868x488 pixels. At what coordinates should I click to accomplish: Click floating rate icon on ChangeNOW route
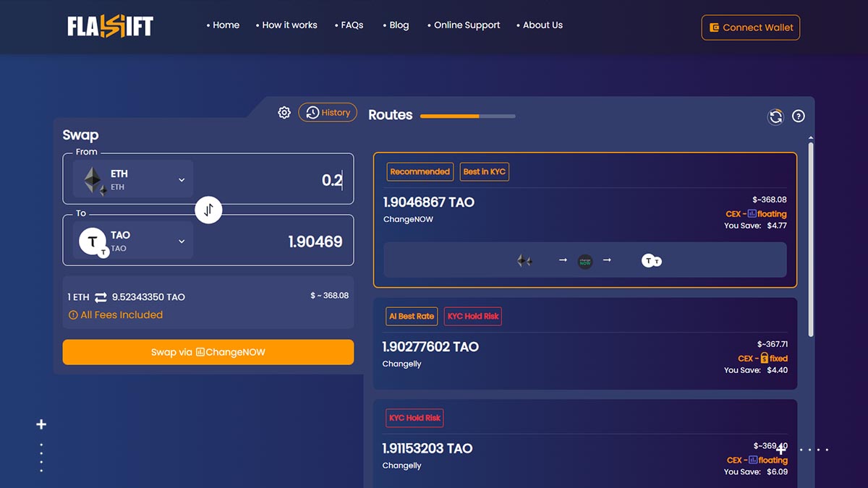point(752,214)
